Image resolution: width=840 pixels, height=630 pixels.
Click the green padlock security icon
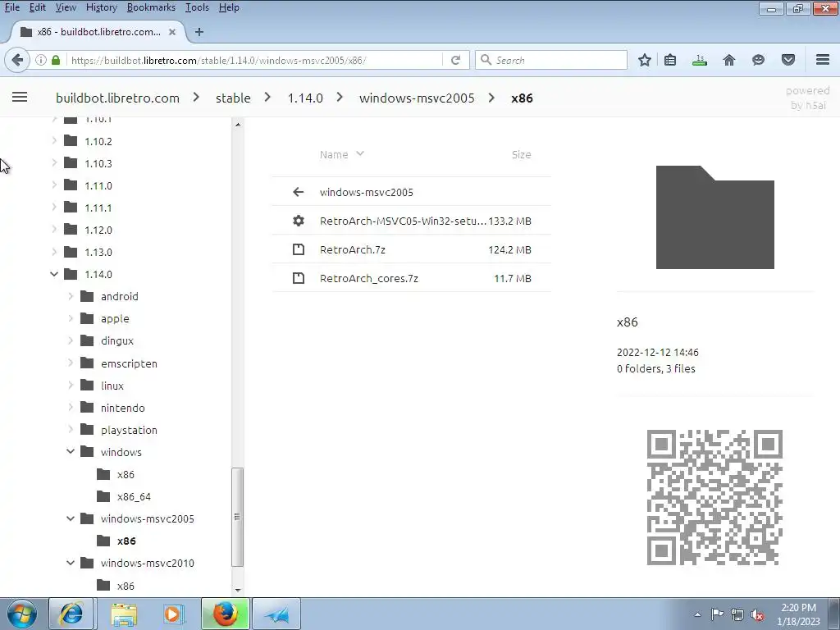click(x=55, y=60)
